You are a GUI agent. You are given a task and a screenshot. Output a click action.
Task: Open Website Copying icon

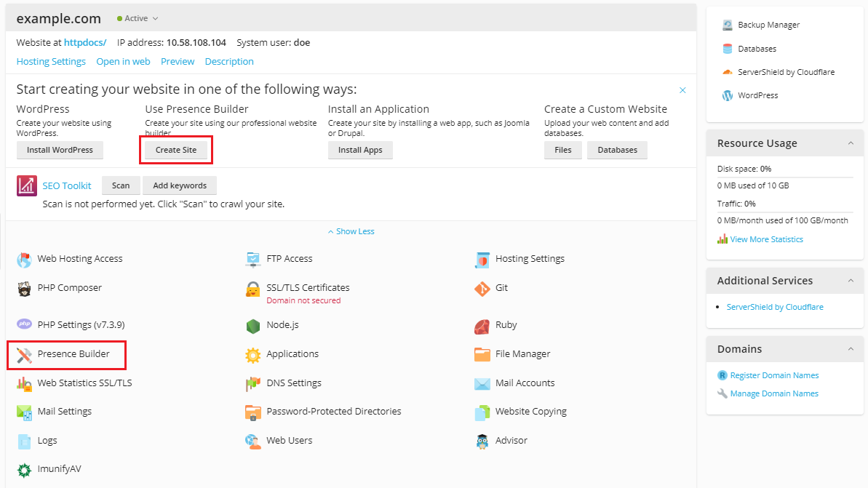482,412
